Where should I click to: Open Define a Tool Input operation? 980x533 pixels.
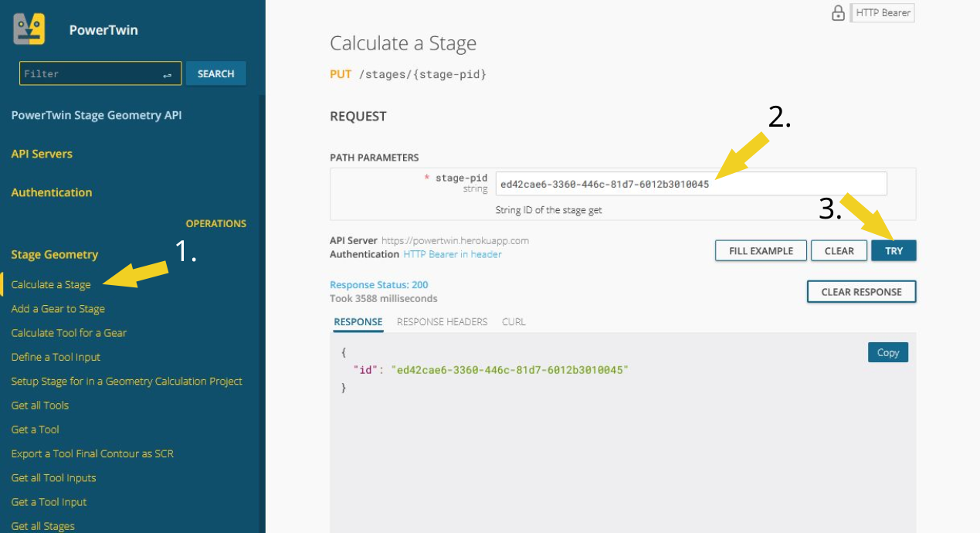click(x=56, y=357)
